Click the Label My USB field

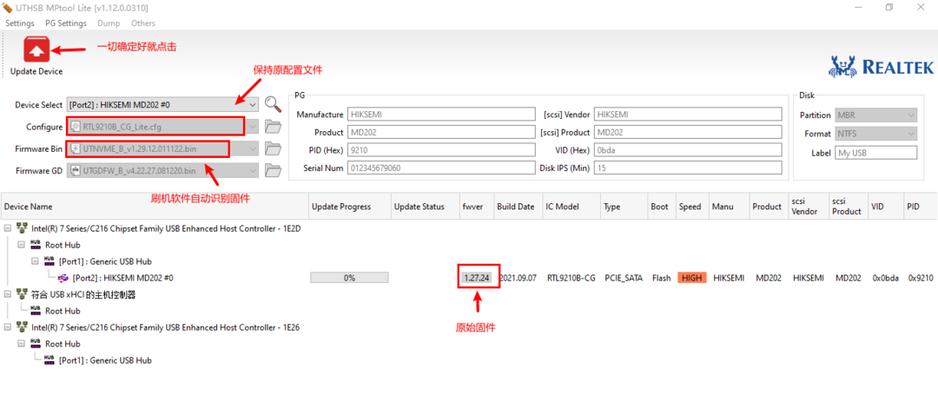pyautogui.click(x=875, y=152)
